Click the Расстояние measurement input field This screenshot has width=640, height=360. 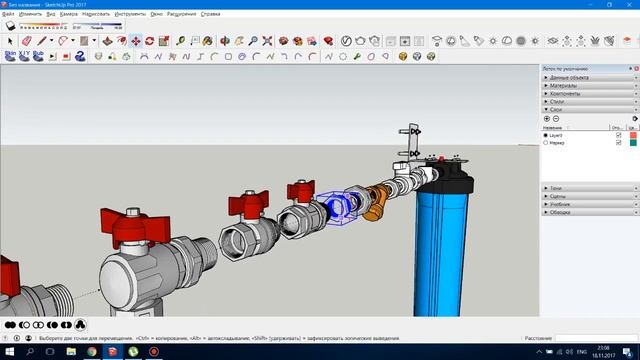(596, 338)
